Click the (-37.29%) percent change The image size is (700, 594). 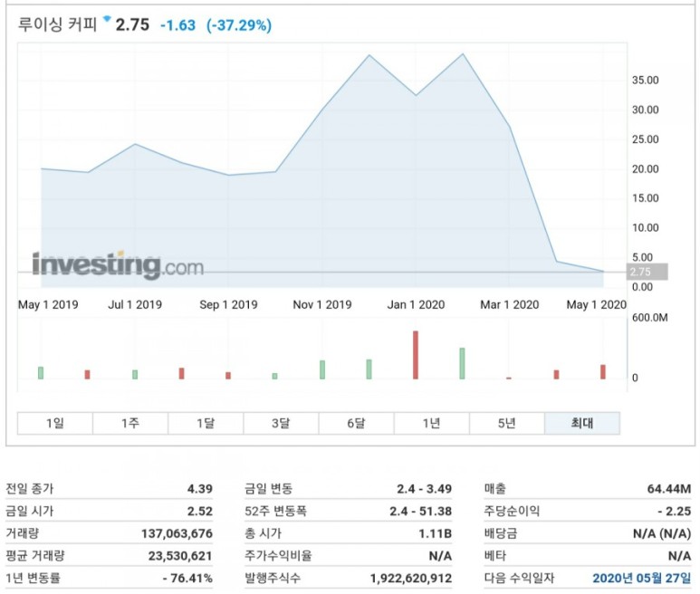pyautogui.click(x=239, y=25)
